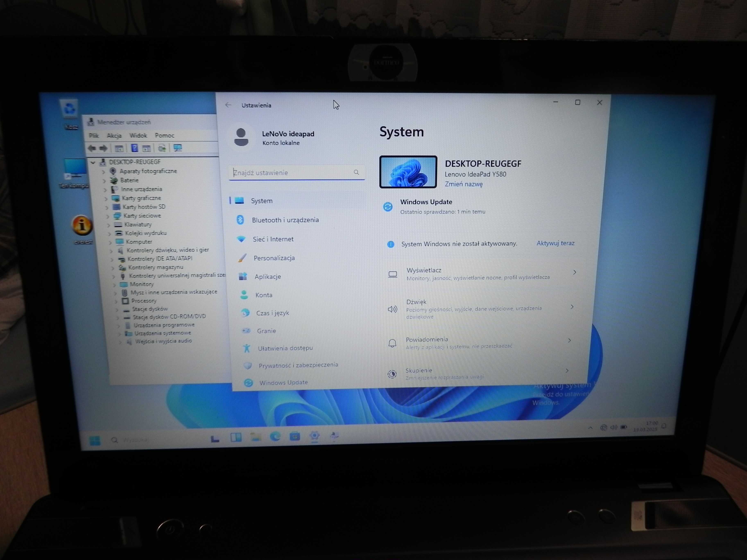Open Microsoft Edge from taskbar
The image size is (747, 560).
coord(275,437)
